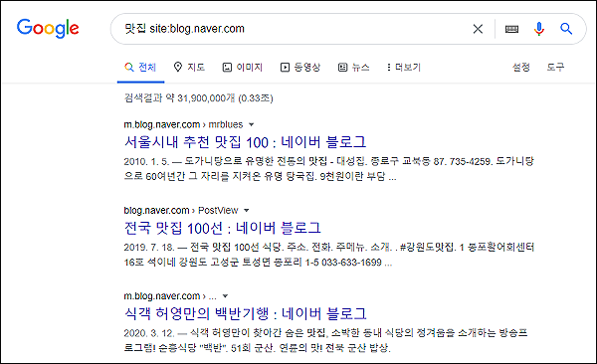
Task: Expand dropdown arrow of third result URL
Action: tap(225, 296)
